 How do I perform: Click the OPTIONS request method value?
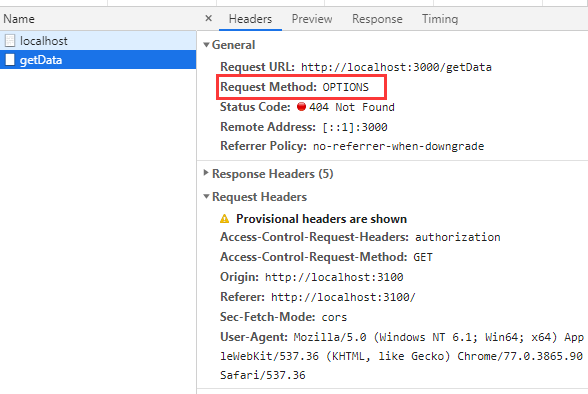click(x=345, y=87)
